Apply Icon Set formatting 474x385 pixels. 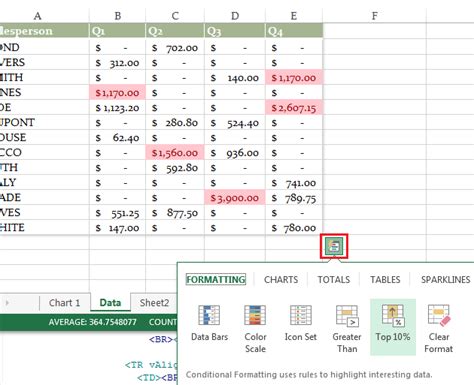tap(300, 323)
